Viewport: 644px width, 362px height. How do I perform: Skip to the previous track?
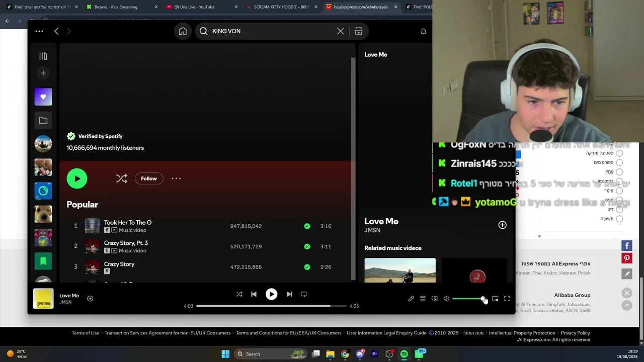(254, 294)
